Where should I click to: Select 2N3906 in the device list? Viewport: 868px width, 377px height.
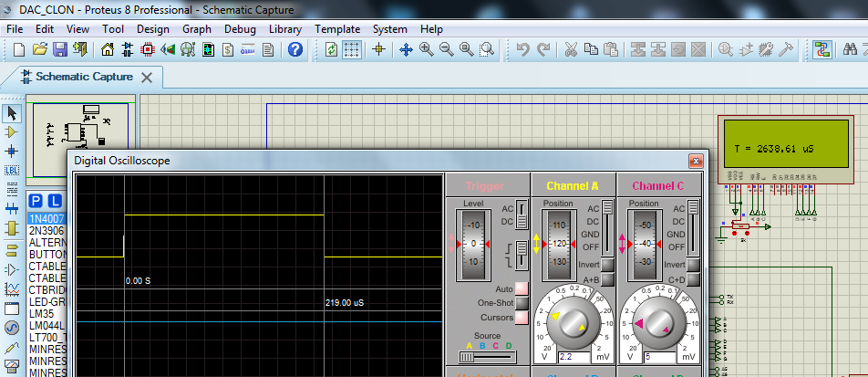pyautogui.click(x=46, y=230)
